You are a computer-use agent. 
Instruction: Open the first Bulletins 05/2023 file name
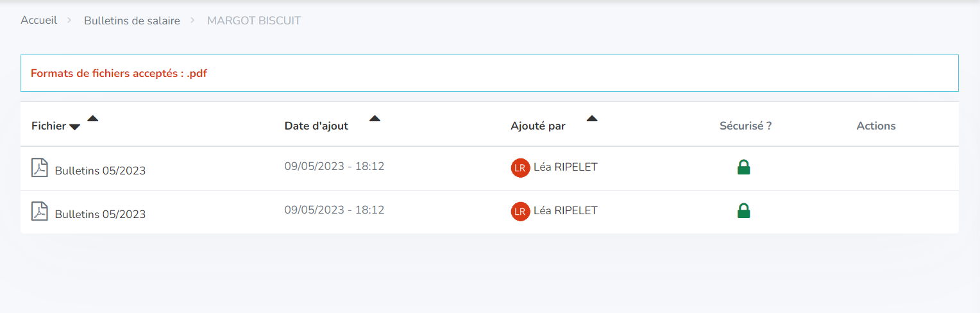(x=100, y=171)
